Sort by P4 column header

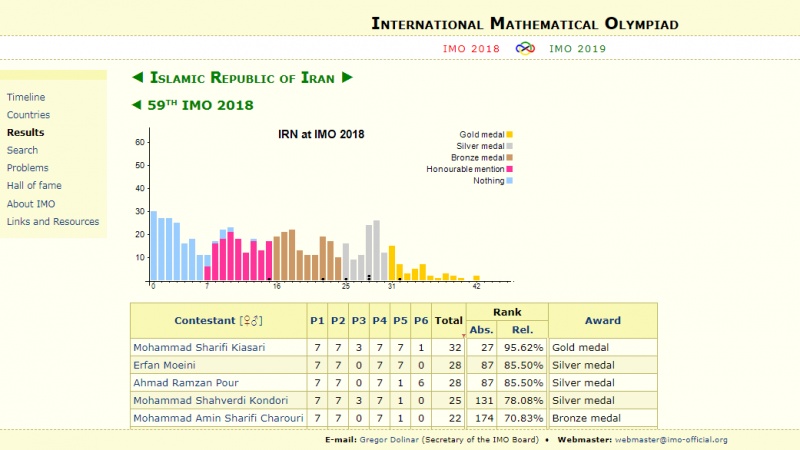(x=380, y=320)
